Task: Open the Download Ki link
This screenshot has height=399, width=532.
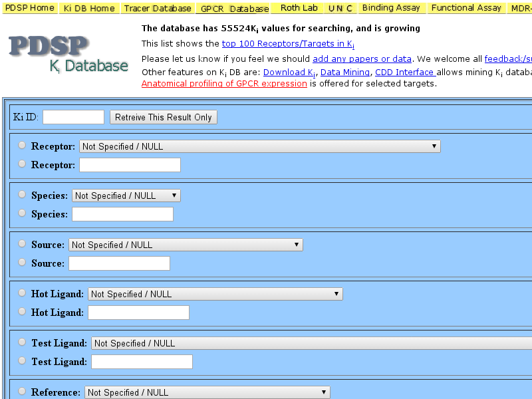Action: click(289, 72)
